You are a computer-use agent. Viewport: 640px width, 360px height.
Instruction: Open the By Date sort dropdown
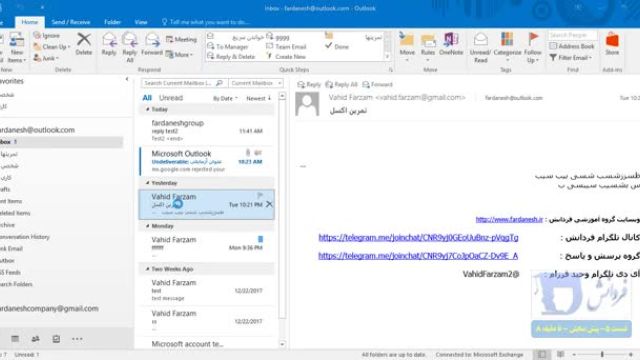225,98
